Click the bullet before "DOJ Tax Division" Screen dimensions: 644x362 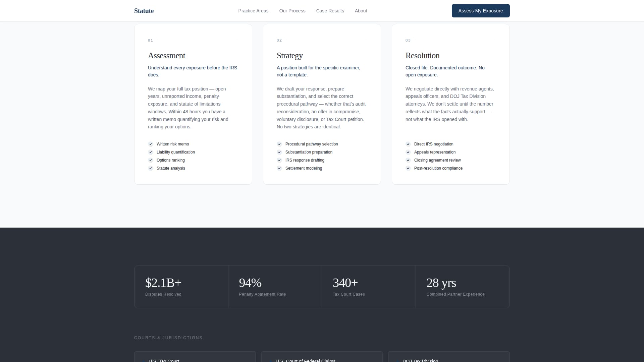[397, 361]
